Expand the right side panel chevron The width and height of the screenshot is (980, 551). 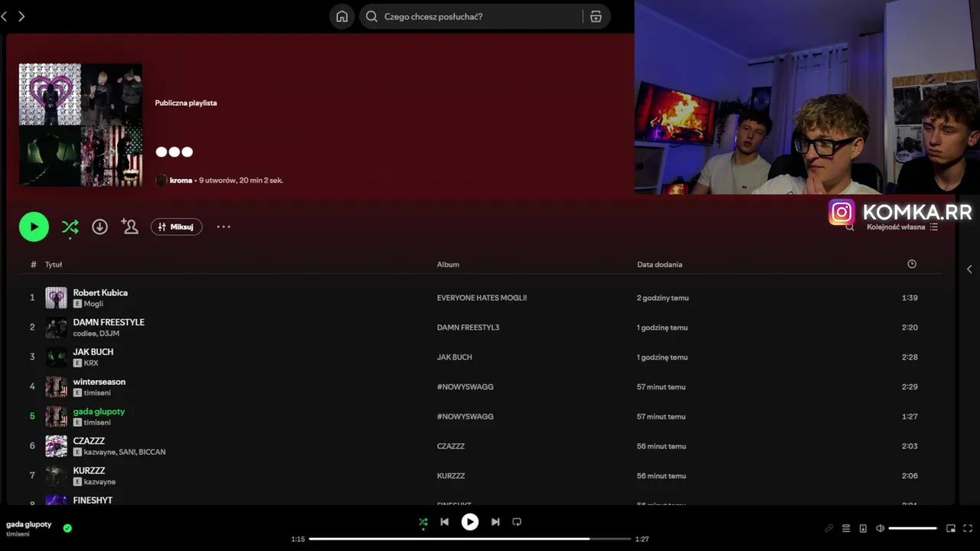[969, 269]
